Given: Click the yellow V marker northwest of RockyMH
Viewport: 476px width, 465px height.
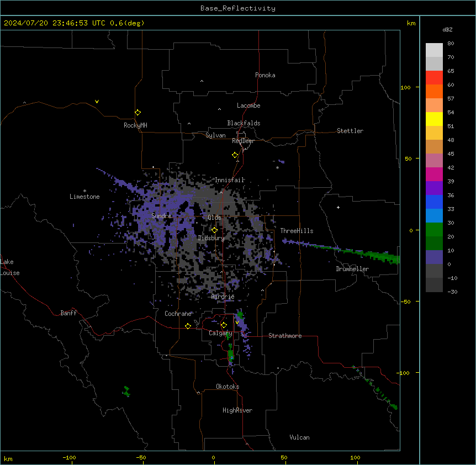Looking at the screenshot, I should [x=97, y=102].
